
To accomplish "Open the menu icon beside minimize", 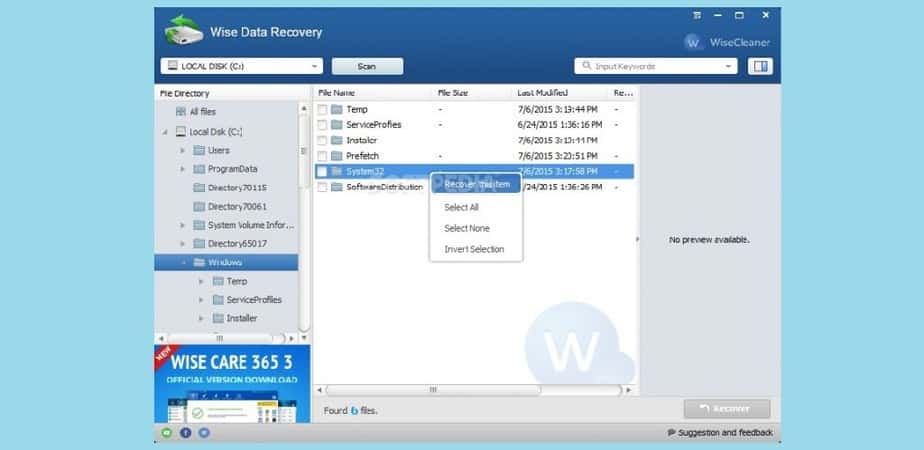I will [x=697, y=15].
